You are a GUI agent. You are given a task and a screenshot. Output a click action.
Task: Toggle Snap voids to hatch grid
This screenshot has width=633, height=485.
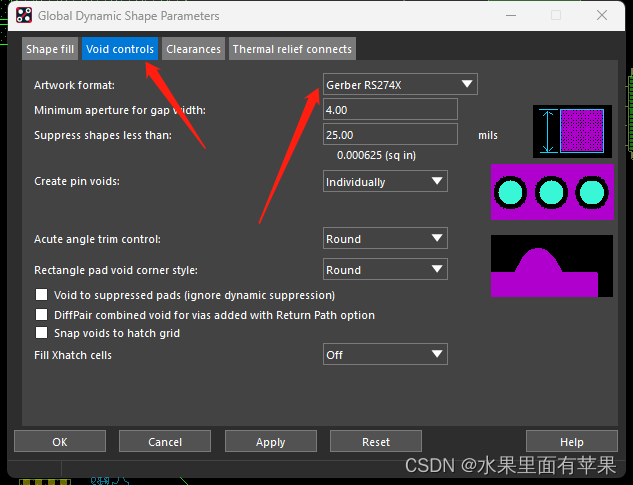[42, 333]
